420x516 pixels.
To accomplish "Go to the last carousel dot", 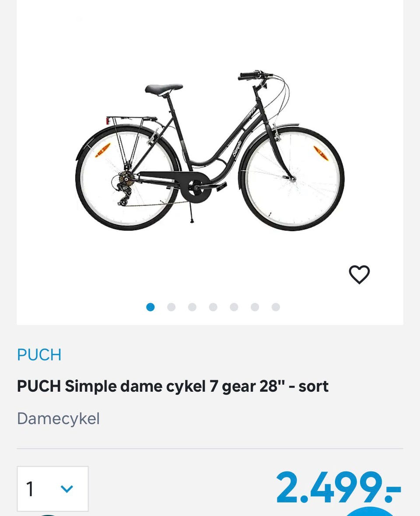I will point(276,307).
